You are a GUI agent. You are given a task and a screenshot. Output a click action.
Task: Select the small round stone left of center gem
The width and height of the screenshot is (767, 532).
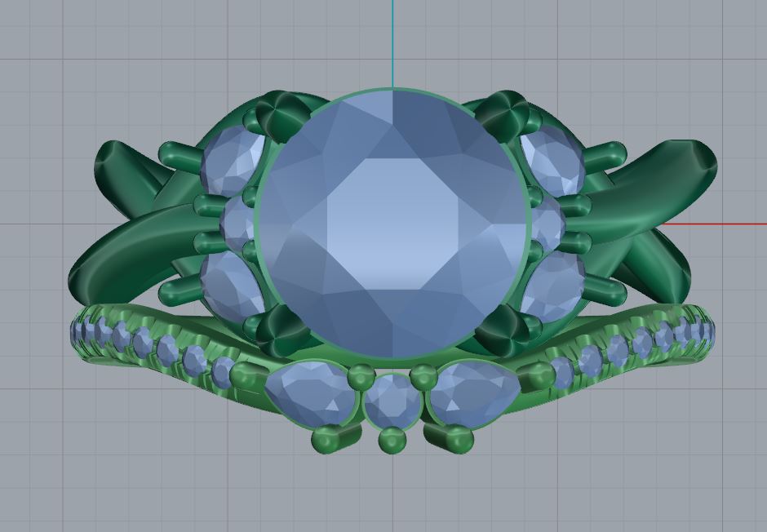coord(237,224)
